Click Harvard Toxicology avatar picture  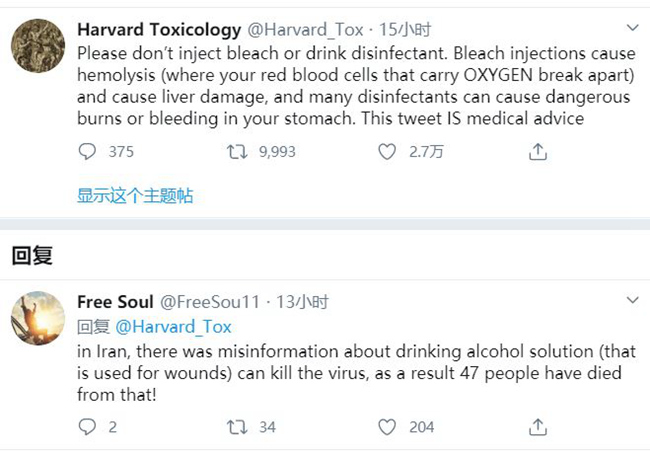[38, 44]
